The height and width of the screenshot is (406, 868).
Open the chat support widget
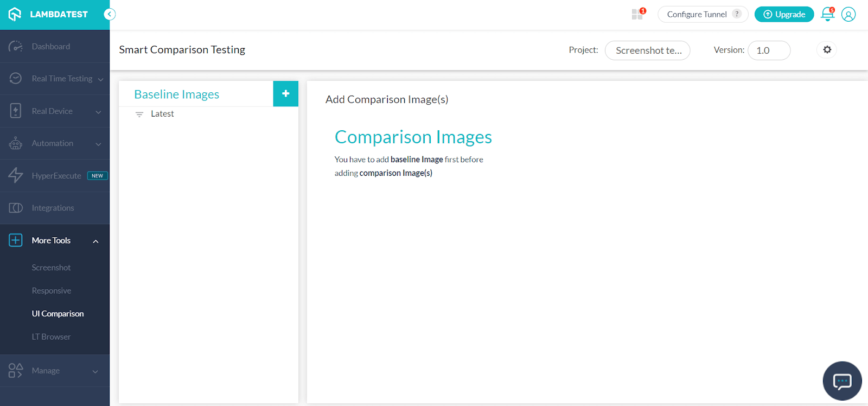(842, 381)
